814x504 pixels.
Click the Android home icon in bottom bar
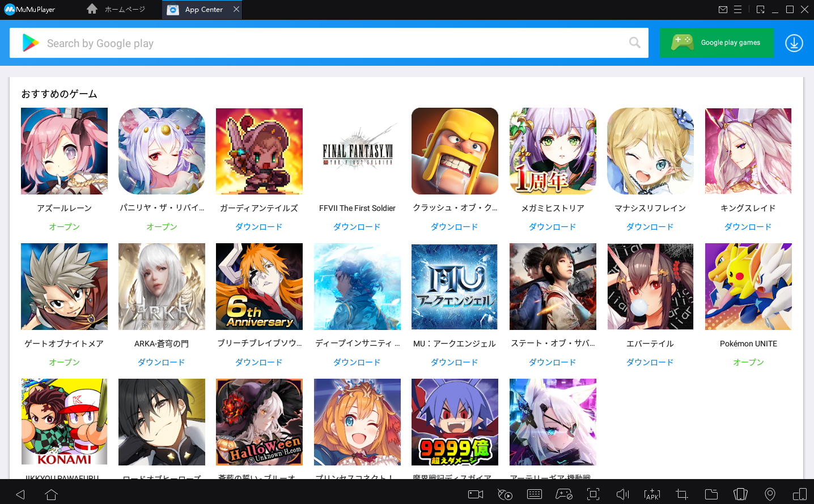coord(52,494)
